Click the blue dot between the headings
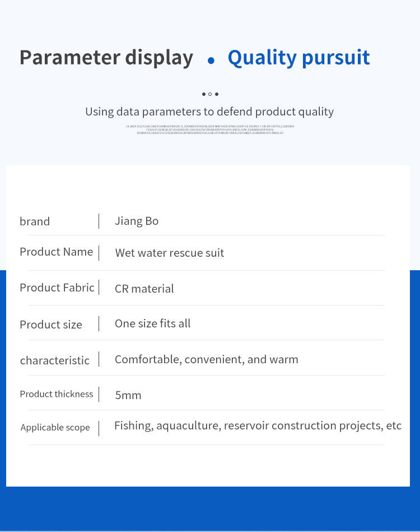Viewport: 420px width, 532px height. 211,61
